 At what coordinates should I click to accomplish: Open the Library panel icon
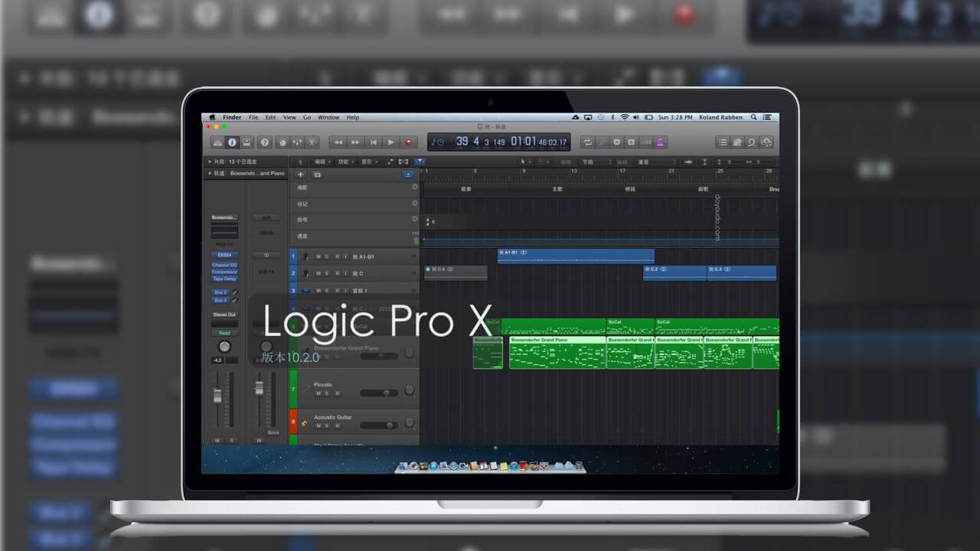click(x=217, y=142)
